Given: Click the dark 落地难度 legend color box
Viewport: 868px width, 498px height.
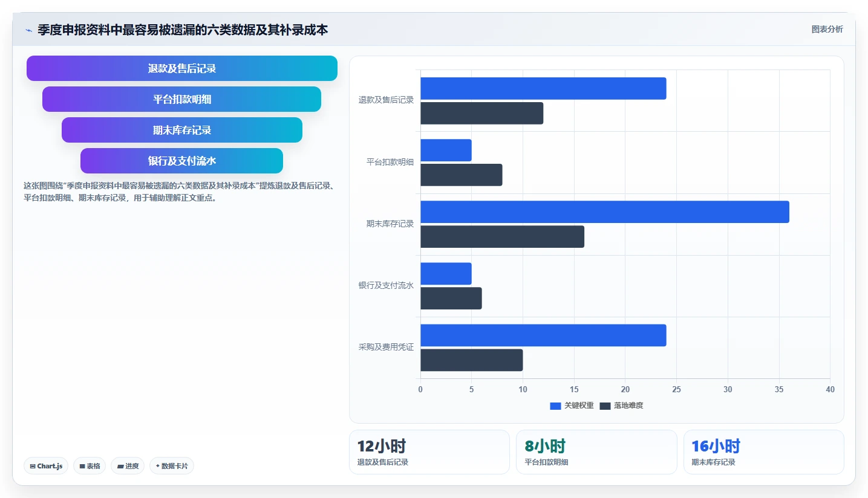Looking at the screenshot, I should tap(605, 406).
